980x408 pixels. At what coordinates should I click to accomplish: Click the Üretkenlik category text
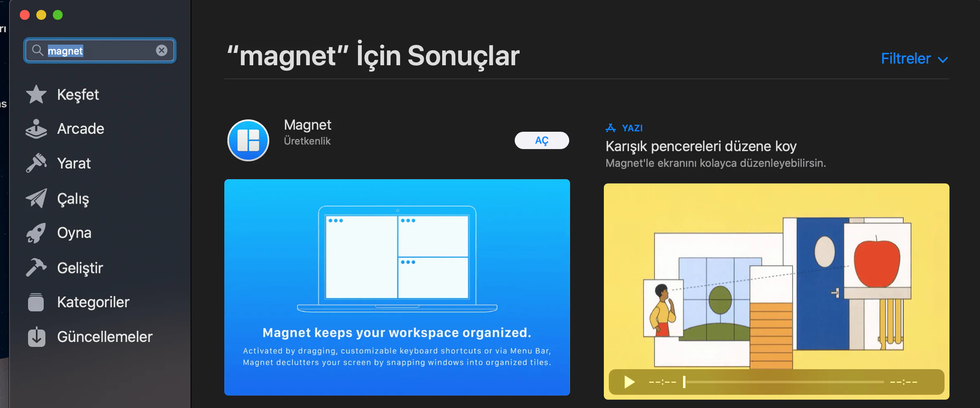(x=307, y=141)
